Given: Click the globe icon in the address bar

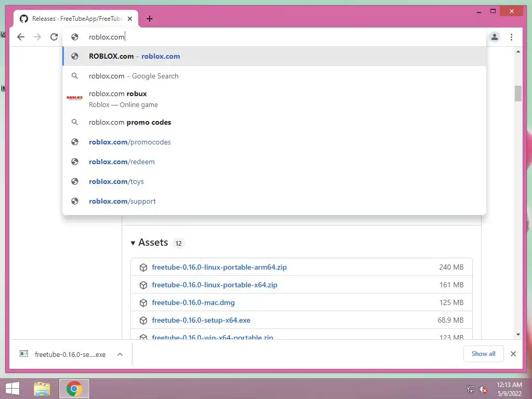Looking at the screenshot, I should (x=75, y=37).
